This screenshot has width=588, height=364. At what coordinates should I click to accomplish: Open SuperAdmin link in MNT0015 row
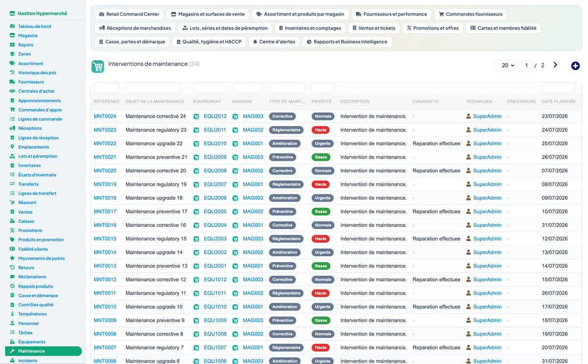[x=488, y=239]
